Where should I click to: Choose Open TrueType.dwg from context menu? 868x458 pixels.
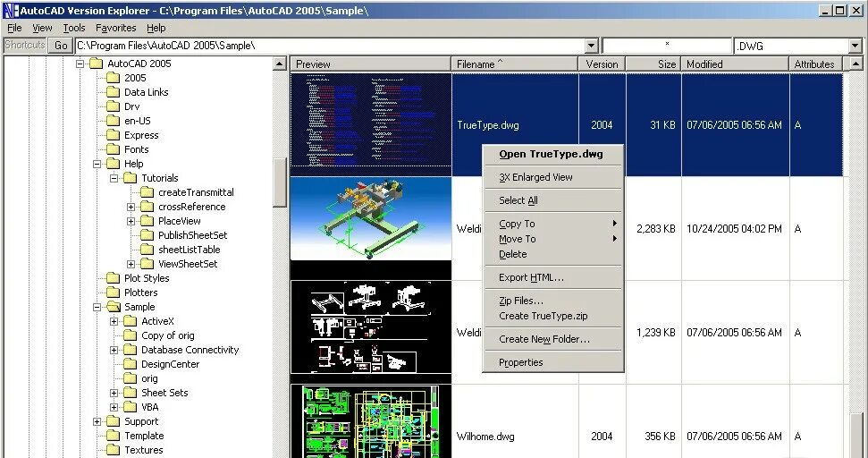553,155
